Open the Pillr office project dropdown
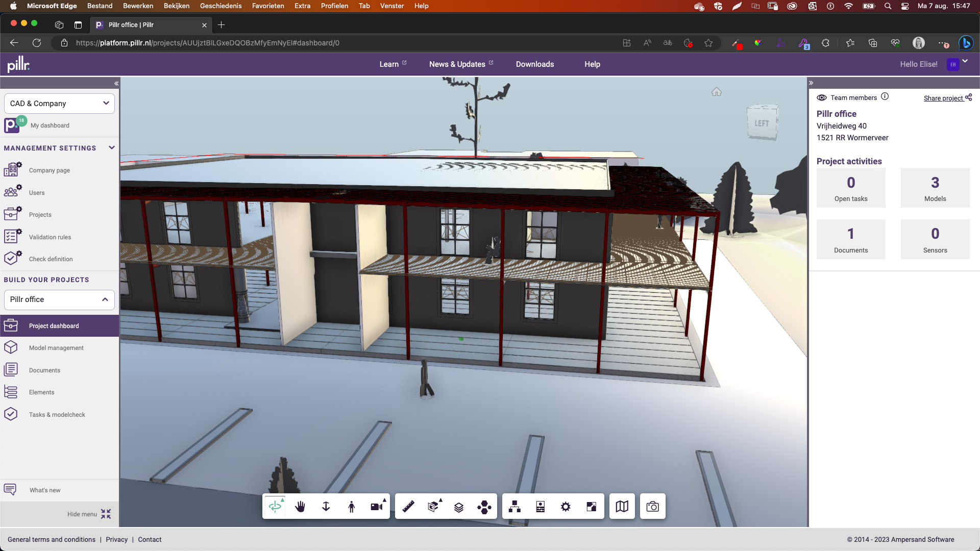This screenshot has width=980, height=551. (59, 299)
